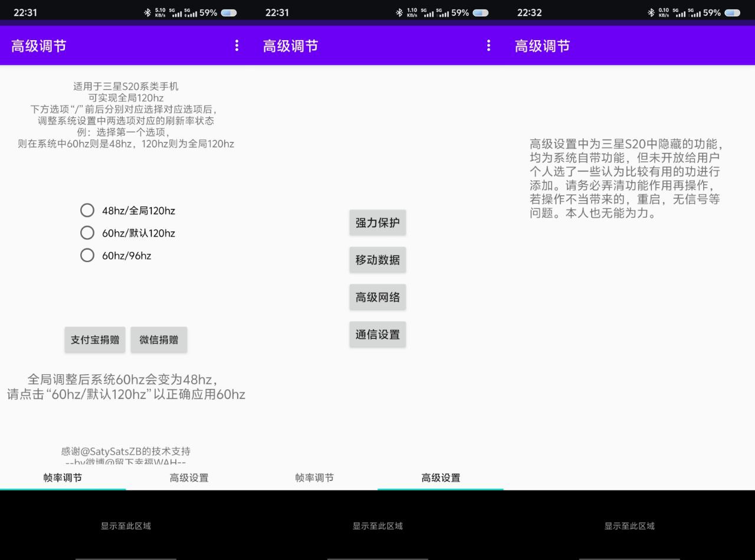The image size is (755, 560).
Task: Switch to the 帧率调节 tab on the middle screen
Action: pos(314,478)
